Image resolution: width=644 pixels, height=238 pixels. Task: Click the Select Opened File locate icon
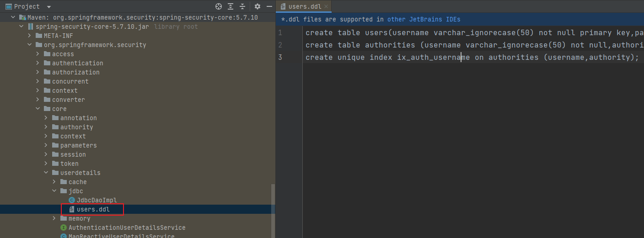(219, 6)
